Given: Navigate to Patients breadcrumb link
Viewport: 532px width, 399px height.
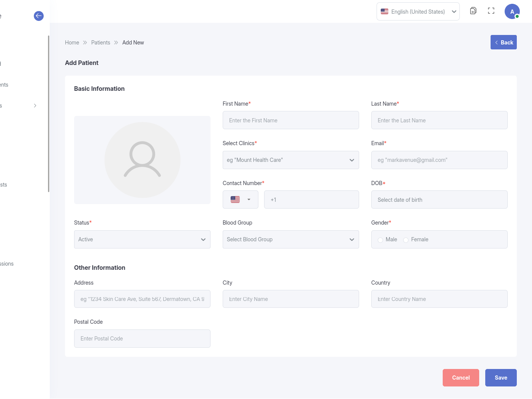Looking at the screenshot, I should coord(101,43).
